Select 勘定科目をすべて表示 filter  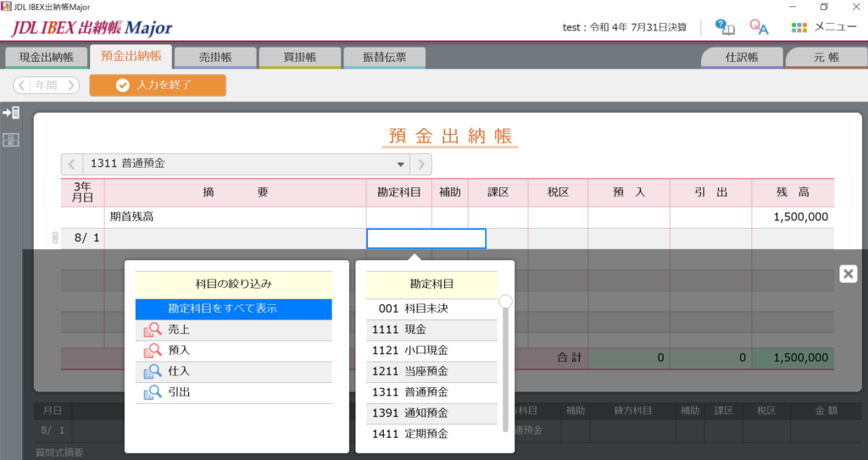pyautogui.click(x=234, y=309)
